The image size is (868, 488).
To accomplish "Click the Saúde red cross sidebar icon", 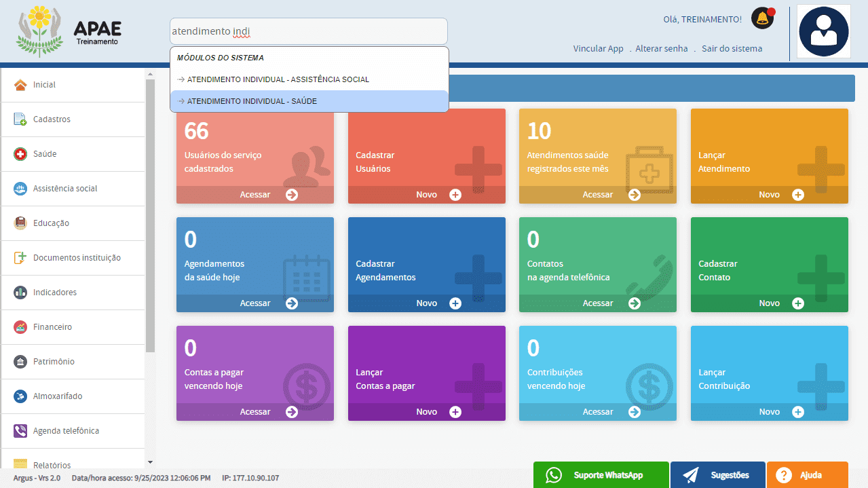I will pyautogui.click(x=20, y=154).
